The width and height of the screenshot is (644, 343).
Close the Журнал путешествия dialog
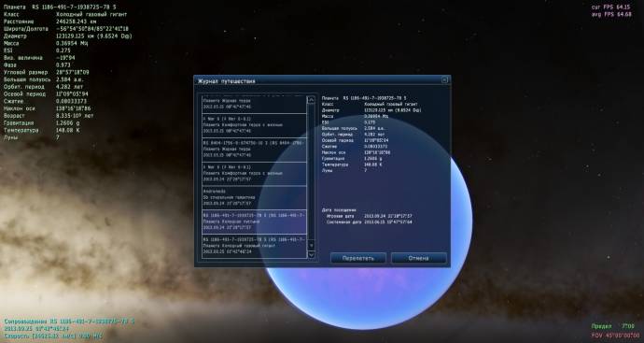pyautogui.click(x=444, y=80)
